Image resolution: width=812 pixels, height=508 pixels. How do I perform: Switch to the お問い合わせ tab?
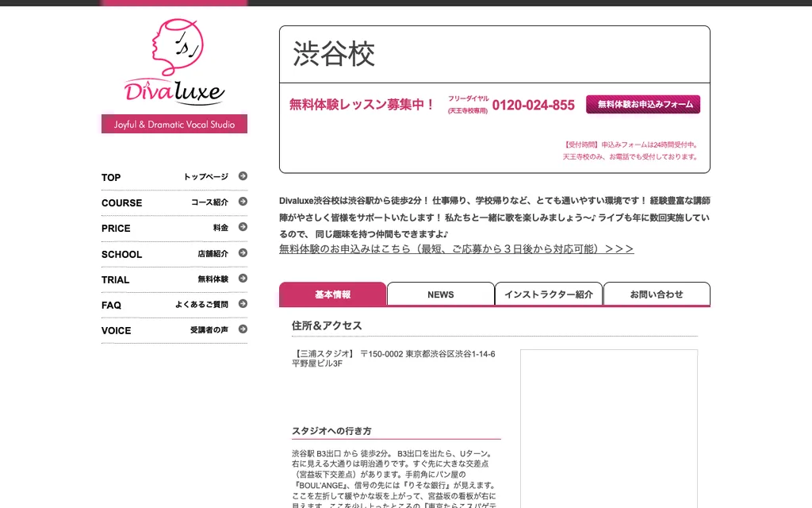click(x=657, y=294)
